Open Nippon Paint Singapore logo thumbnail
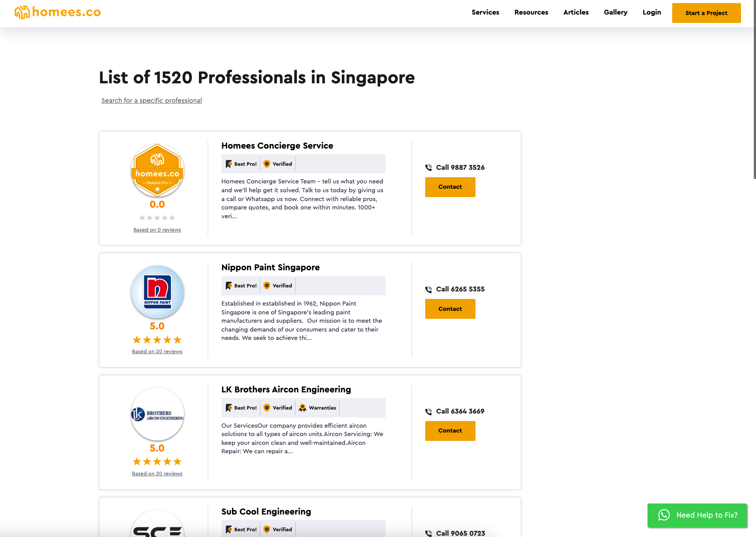This screenshot has width=756, height=537. pos(157,292)
